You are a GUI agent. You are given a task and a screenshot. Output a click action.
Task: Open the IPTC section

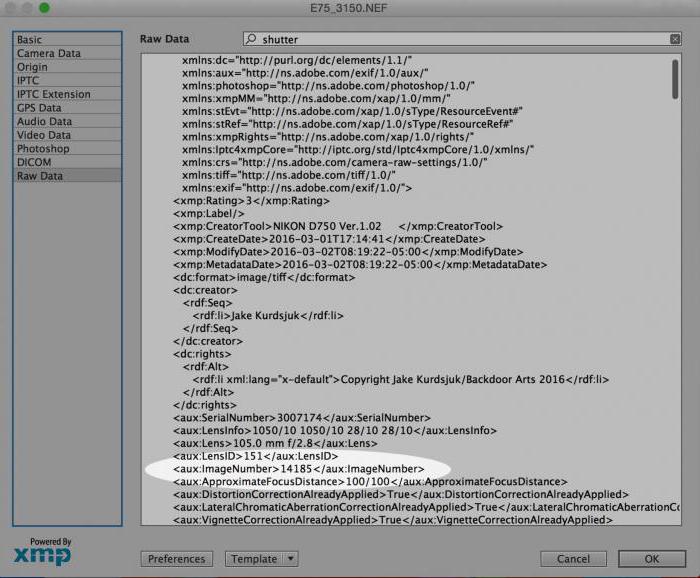pyautogui.click(x=67, y=80)
